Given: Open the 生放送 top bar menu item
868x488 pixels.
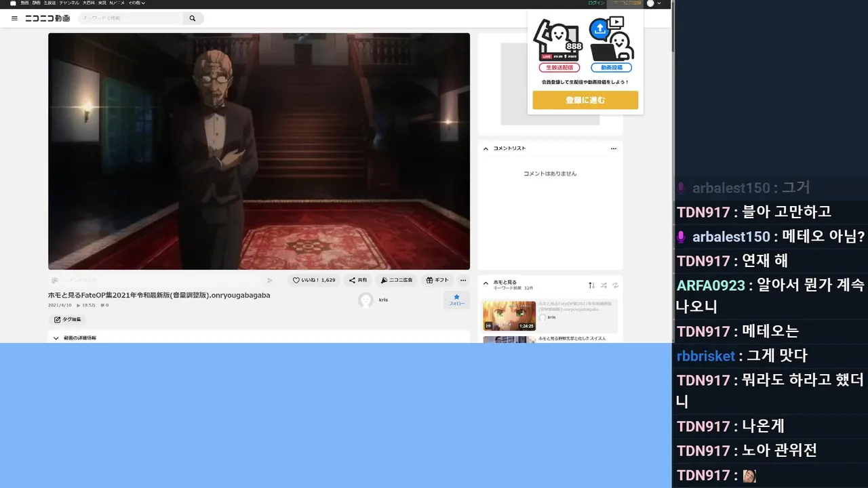Looking at the screenshot, I should coord(50,3).
